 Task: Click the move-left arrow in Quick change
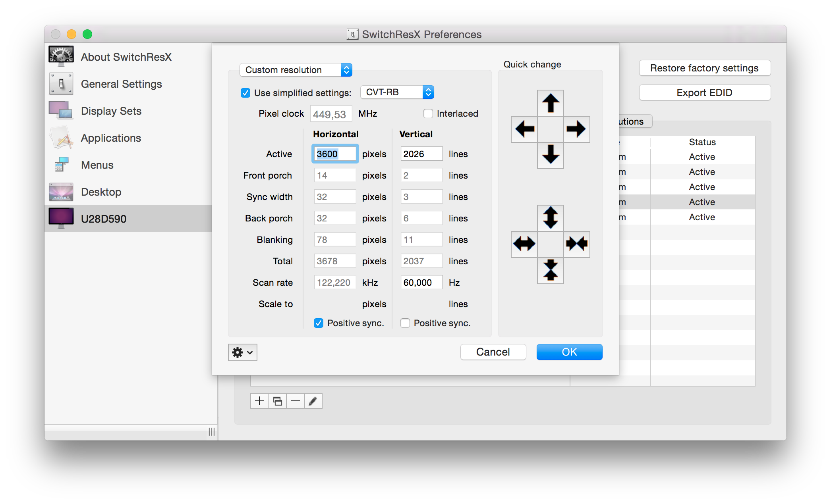524,129
